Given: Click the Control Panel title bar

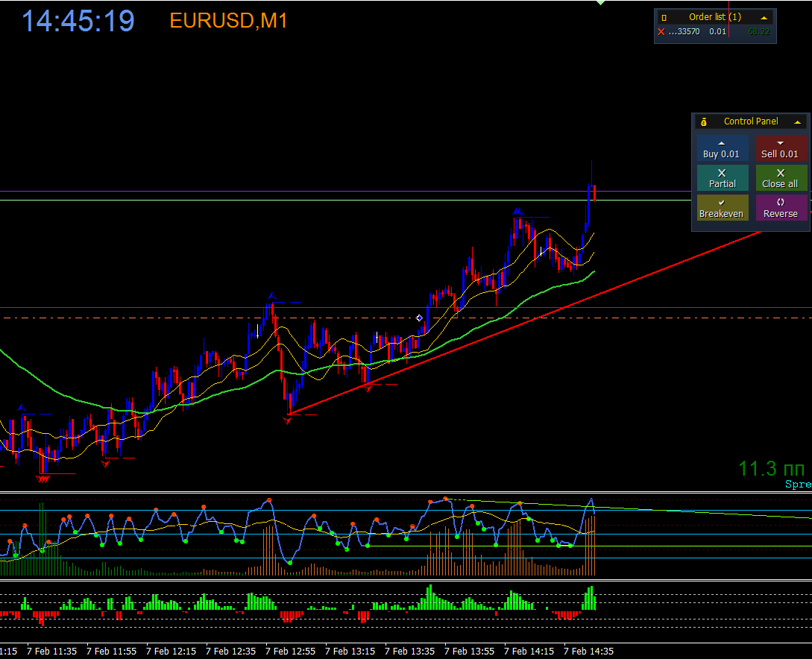Looking at the screenshot, I should pyautogui.click(x=751, y=122).
